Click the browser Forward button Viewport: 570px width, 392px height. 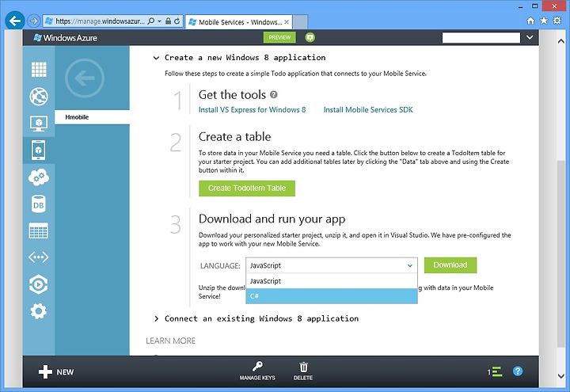(x=33, y=21)
